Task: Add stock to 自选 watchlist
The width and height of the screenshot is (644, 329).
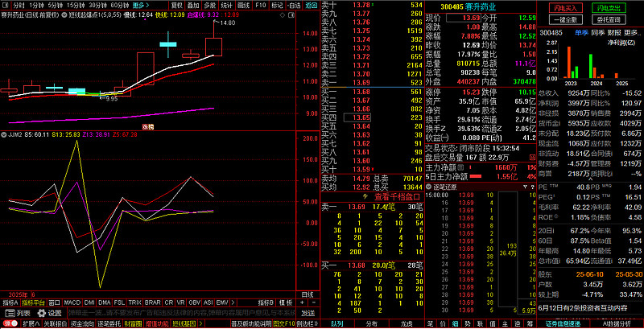Action: (294, 6)
